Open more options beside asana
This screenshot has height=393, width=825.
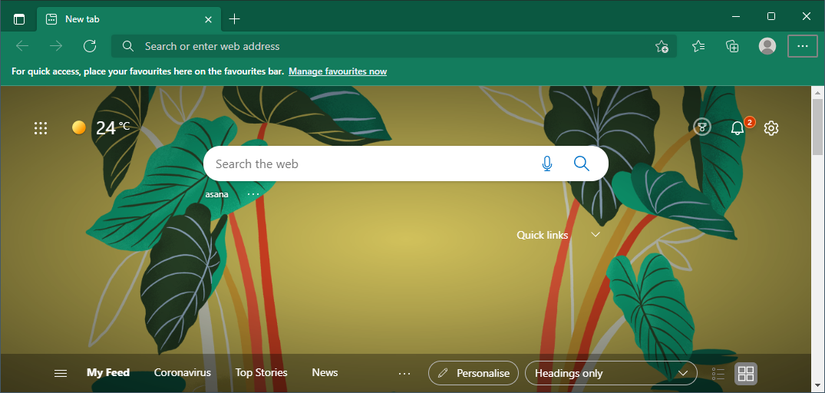(x=253, y=194)
